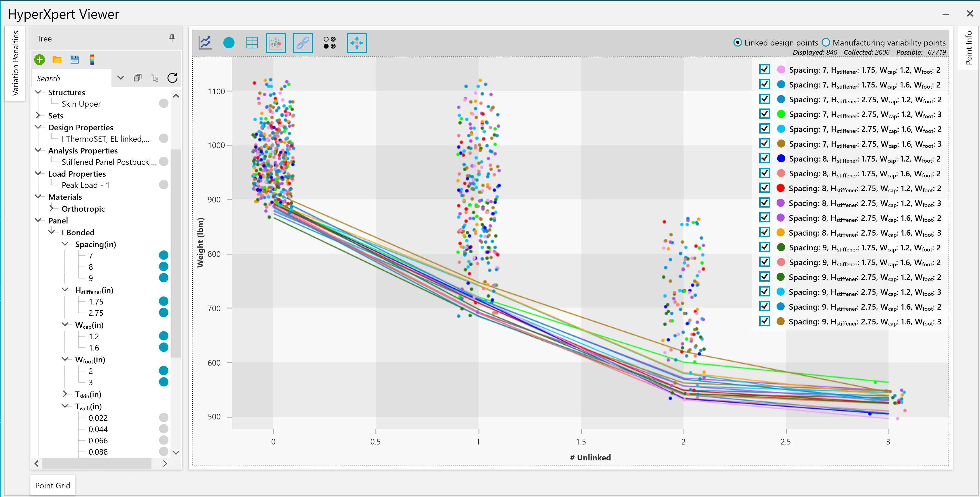Image resolution: width=980 pixels, height=497 pixels.
Task: Open the rainbow color scale icon
Action: click(x=92, y=60)
